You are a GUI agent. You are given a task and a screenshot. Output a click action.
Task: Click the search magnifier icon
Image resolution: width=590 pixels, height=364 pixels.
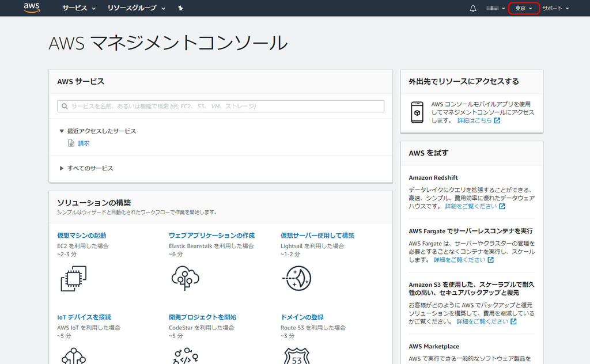tap(65, 107)
